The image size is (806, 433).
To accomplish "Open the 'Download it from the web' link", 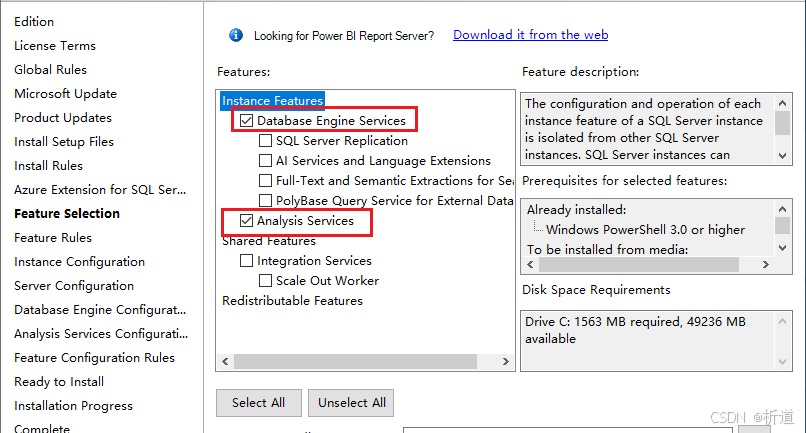I will click(x=530, y=35).
